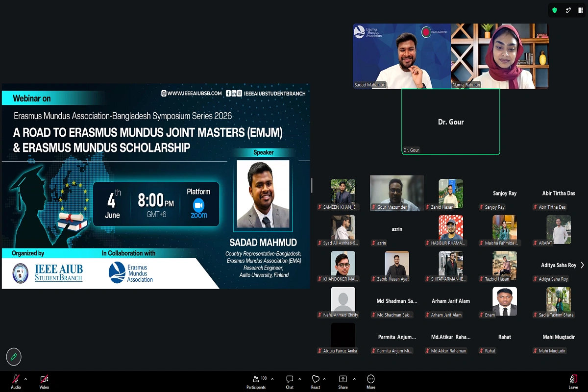The height and width of the screenshot is (392, 588).
Task: Unmute the microphone with the Audio button
Action: pyautogui.click(x=16, y=381)
